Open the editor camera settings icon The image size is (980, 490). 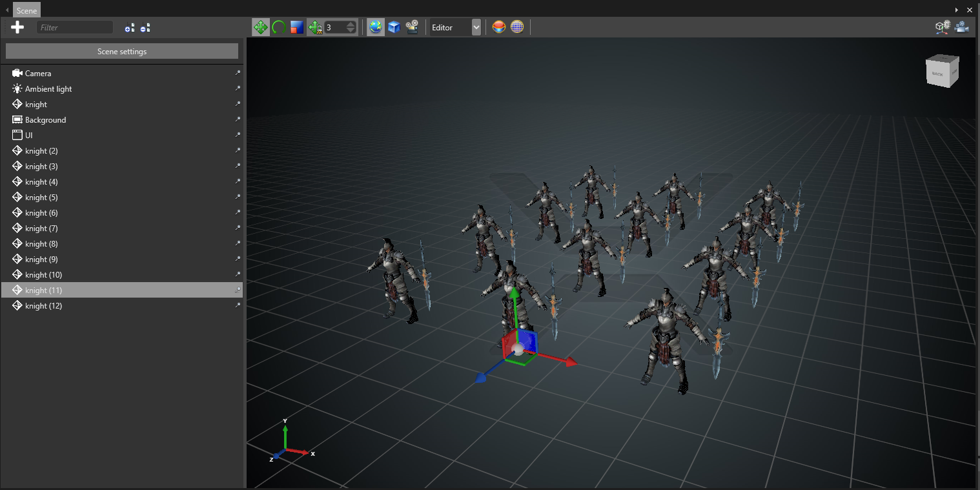(961, 27)
